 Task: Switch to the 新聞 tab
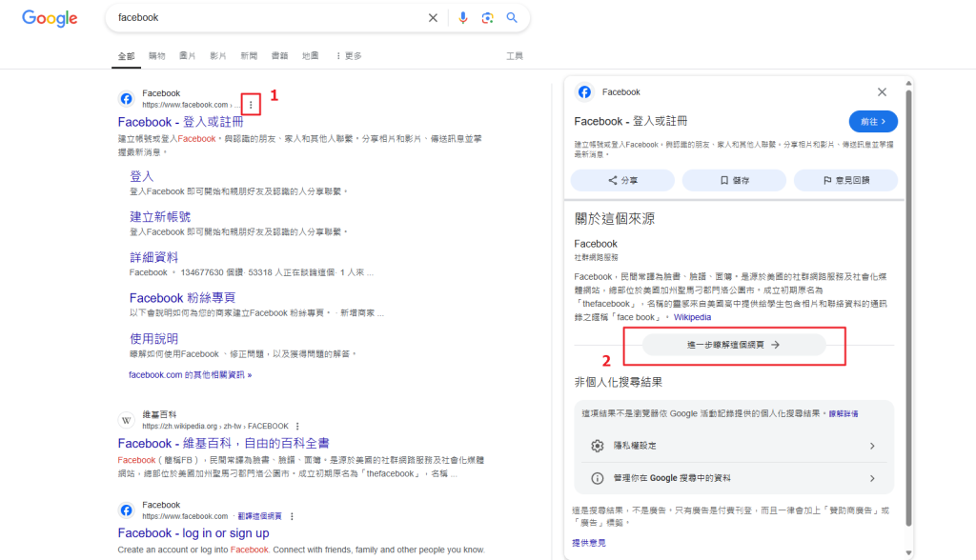[249, 56]
